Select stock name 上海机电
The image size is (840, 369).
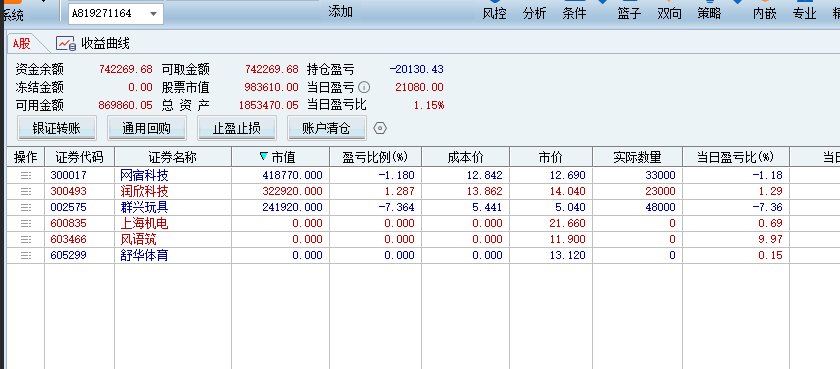pos(144,223)
